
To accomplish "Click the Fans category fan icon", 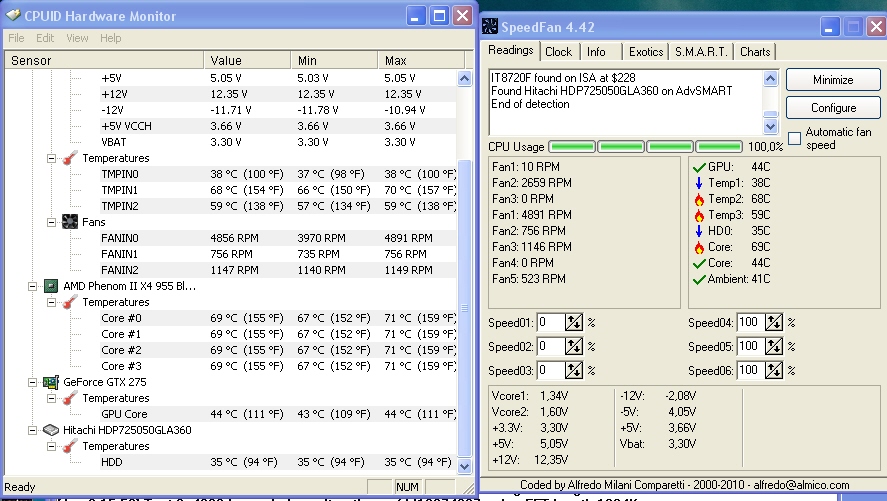I will [70, 222].
